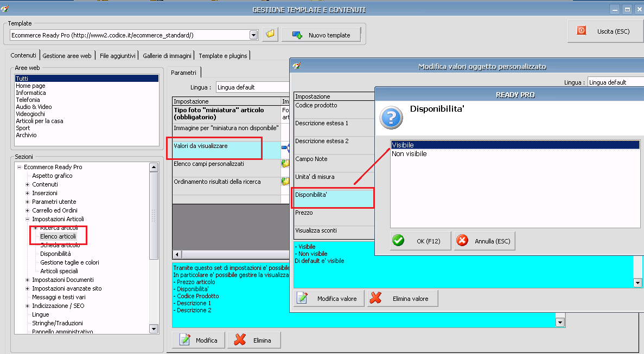The image size is (644, 354).
Task: Select Gestione taglie e colori item
Action: click(x=69, y=262)
